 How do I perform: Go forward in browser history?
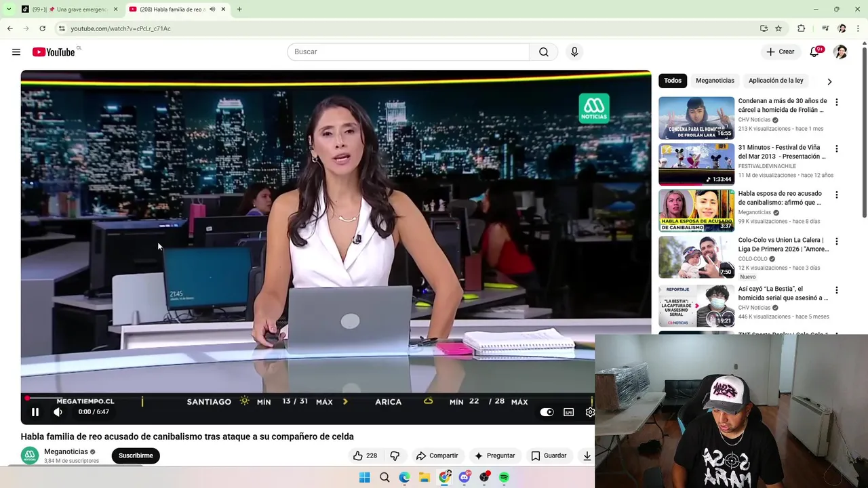point(26,28)
